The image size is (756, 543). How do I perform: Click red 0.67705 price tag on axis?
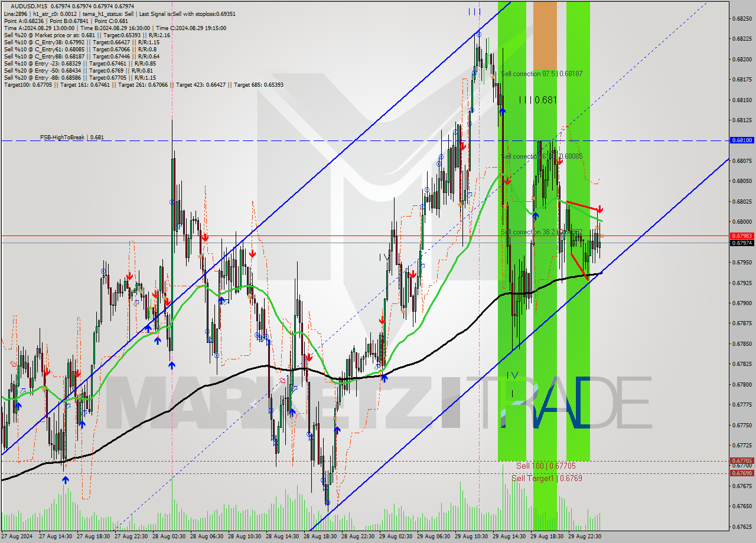tap(742, 461)
